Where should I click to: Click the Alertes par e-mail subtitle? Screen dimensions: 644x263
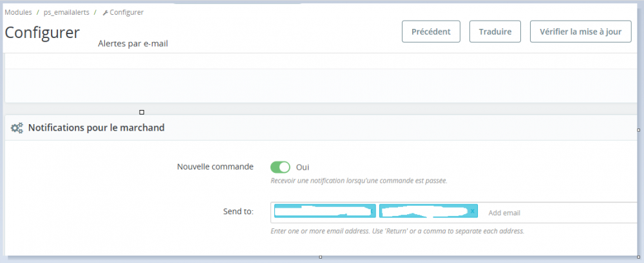[x=133, y=44]
